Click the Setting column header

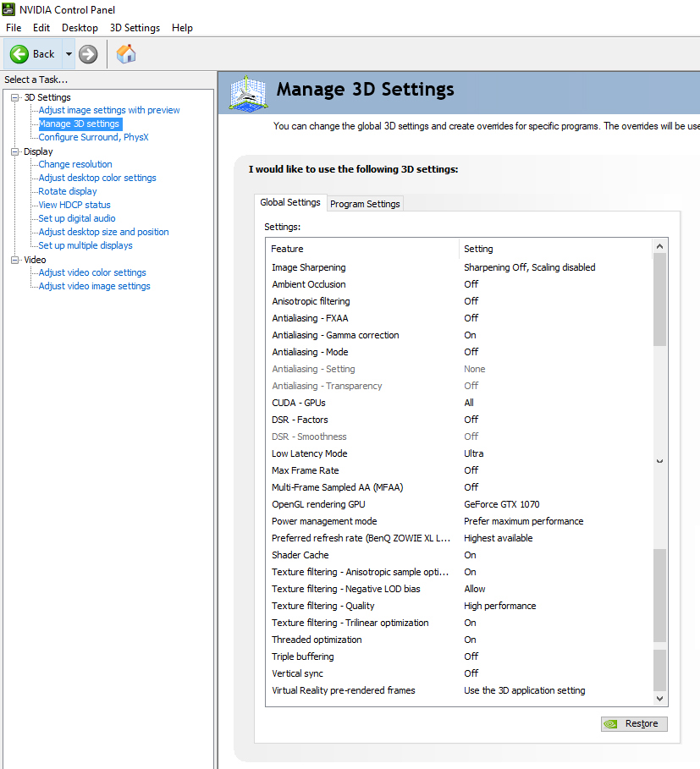coord(556,249)
